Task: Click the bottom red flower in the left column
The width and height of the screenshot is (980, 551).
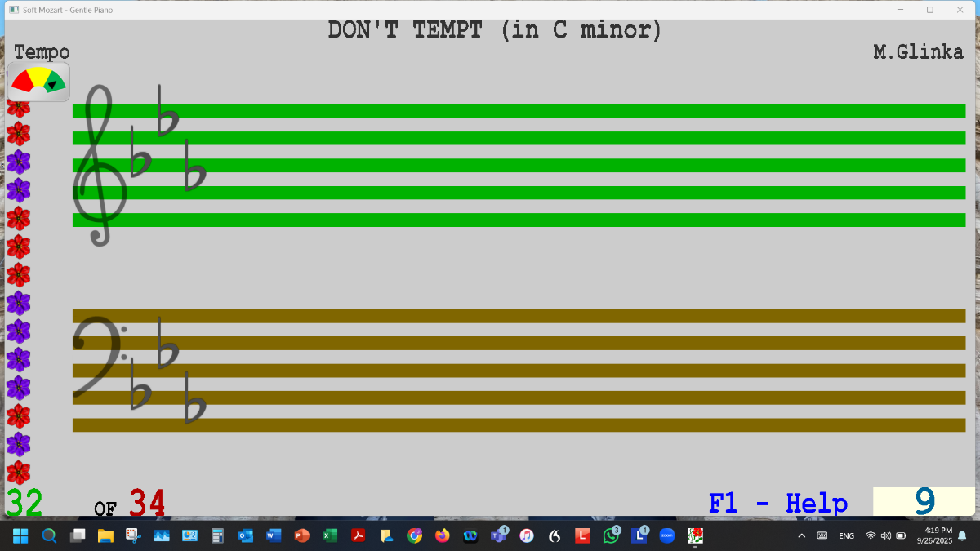Action: 18,473
